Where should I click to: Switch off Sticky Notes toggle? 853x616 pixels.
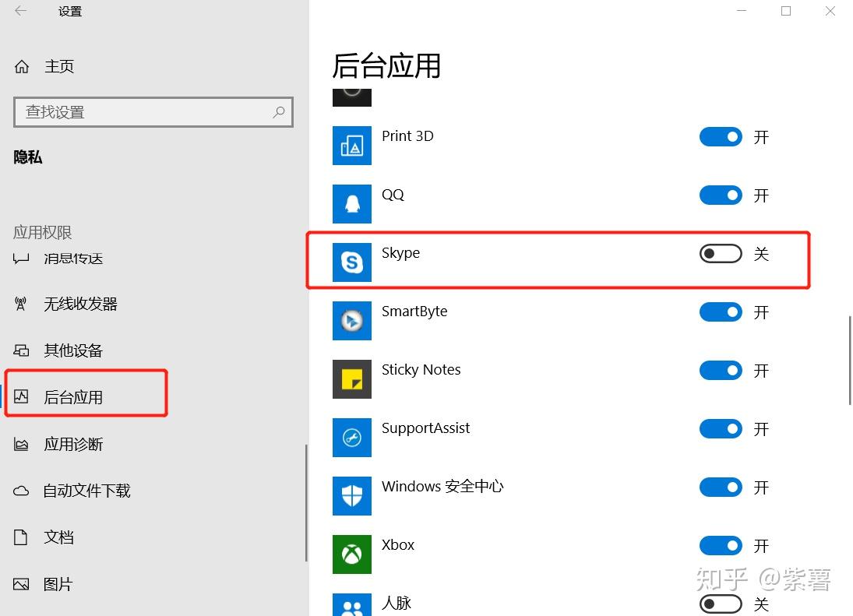721,371
